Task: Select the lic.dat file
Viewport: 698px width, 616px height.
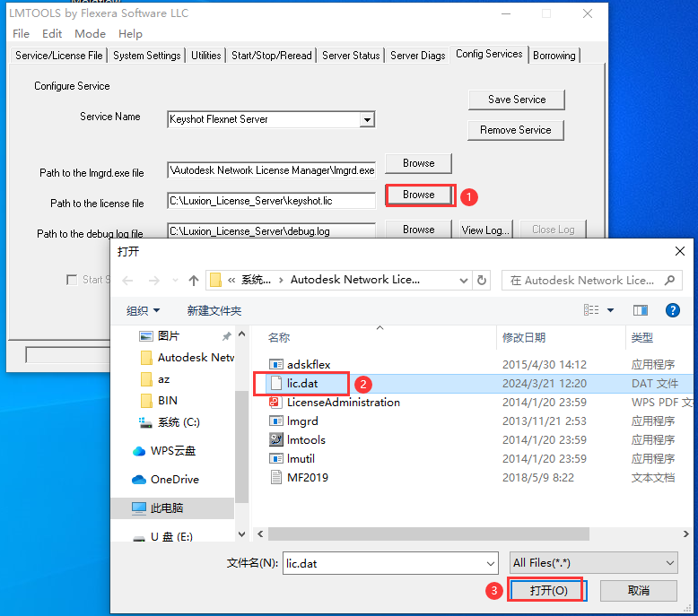Action: click(302, 384)
